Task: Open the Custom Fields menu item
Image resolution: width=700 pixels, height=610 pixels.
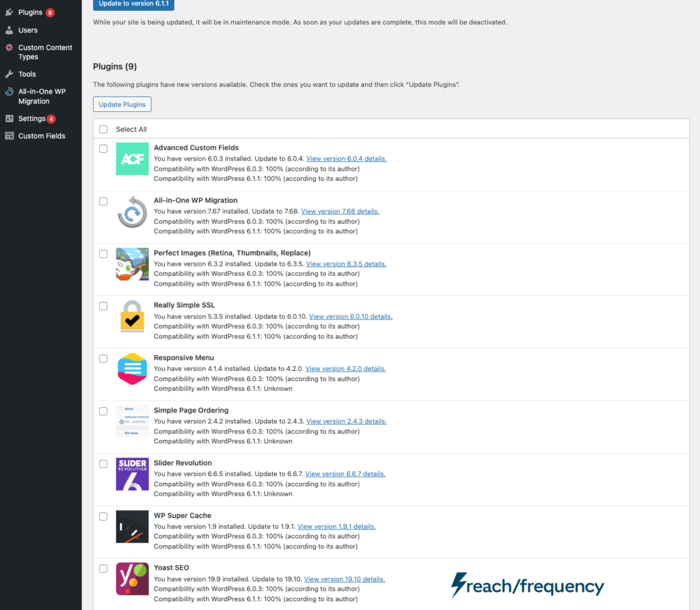Action: pos(40,136)
